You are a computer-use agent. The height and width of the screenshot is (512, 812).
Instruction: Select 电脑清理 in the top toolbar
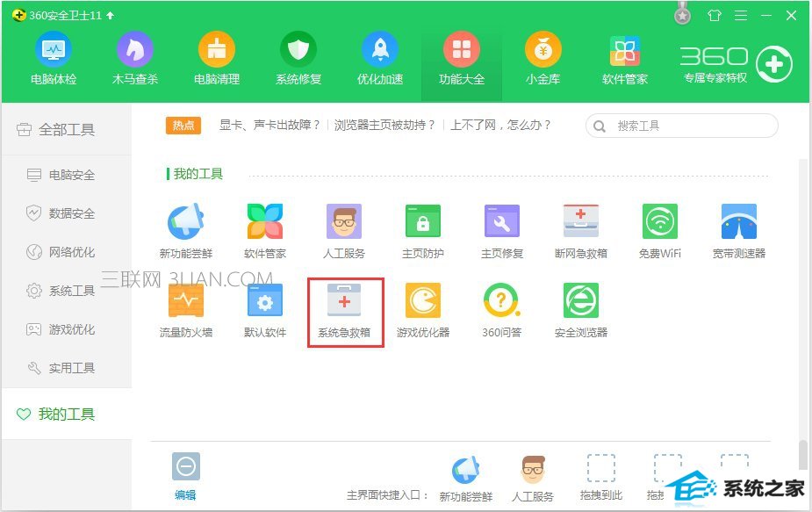pos(217,59)
